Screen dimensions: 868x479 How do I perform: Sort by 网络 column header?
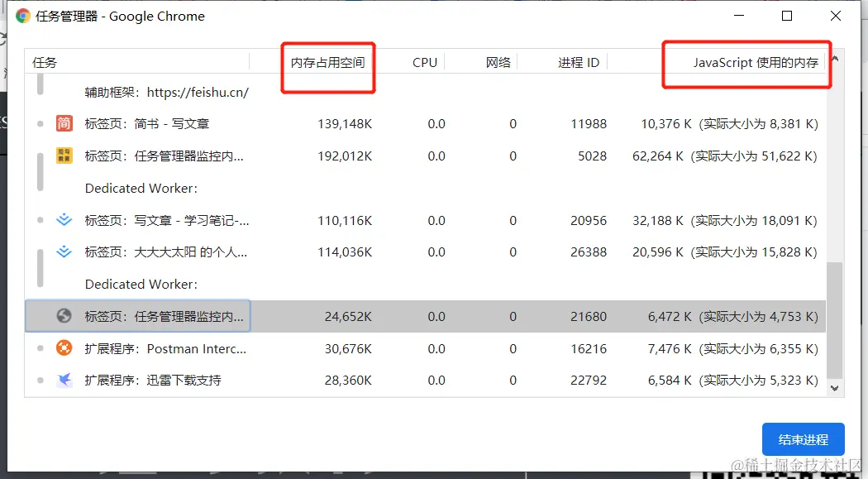tap(498, 63)
